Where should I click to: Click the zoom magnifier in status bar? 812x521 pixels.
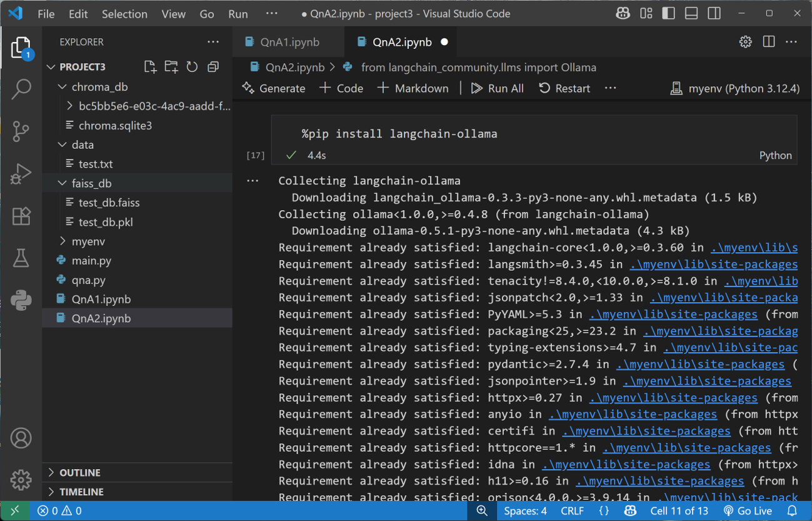pos(482,511)
